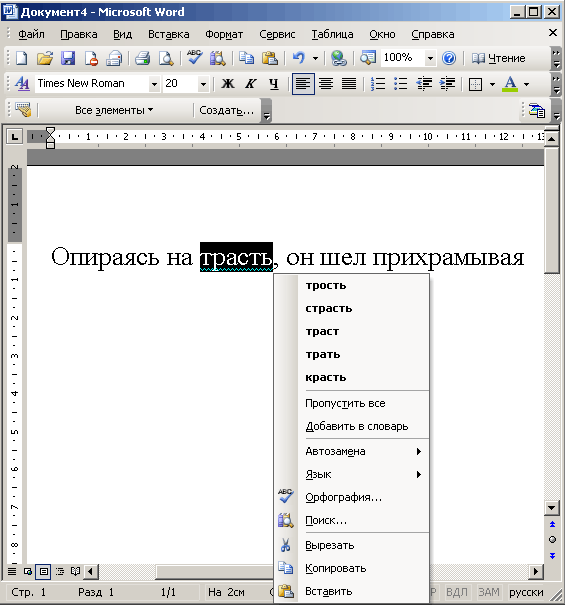Switch to Print Layout view button
The image size is (565, 606).
click(x=43, y=571)
